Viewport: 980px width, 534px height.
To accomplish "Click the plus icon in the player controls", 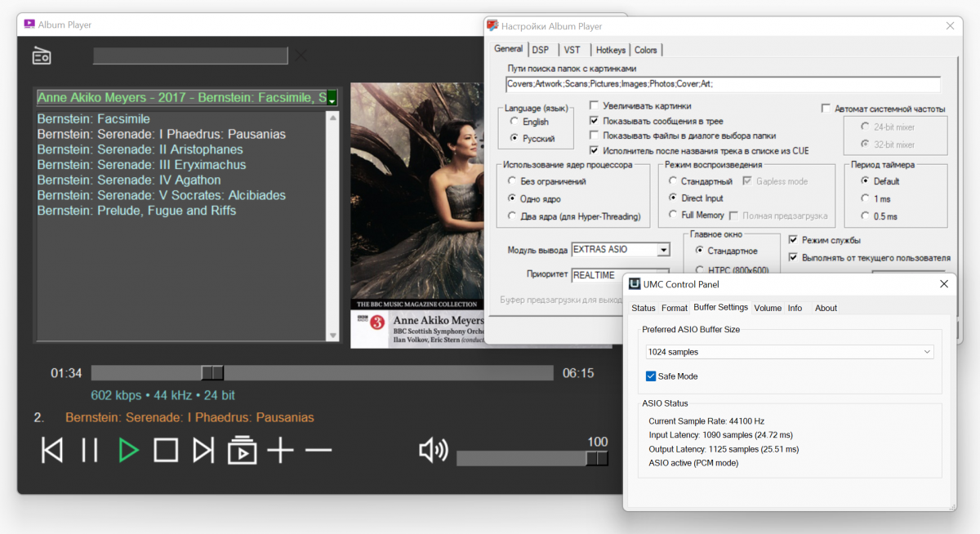I will click(x=280, y=450).
